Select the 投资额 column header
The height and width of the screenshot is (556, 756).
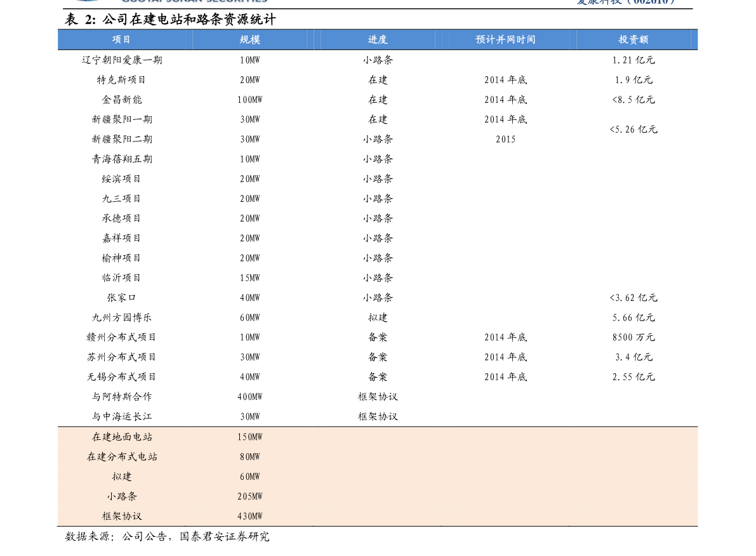coord(632,39)
